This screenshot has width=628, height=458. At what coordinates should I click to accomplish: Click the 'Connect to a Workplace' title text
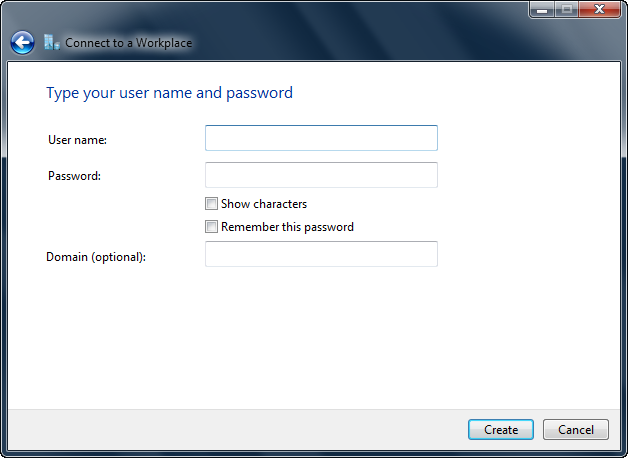(128, 43)
